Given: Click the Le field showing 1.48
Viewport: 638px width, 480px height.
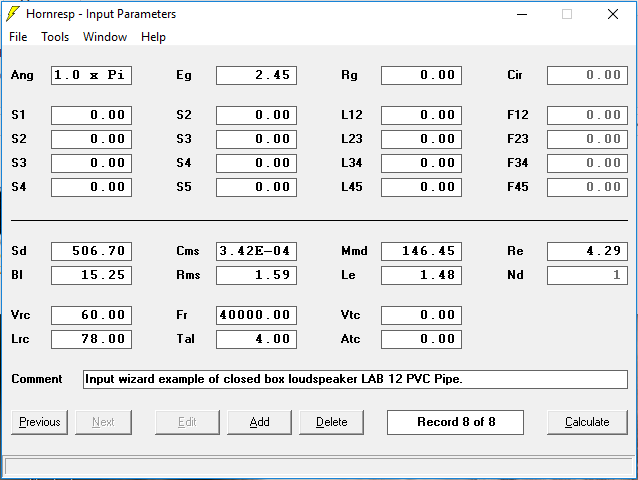Looking at the screenshot, I should pos(422,275).
